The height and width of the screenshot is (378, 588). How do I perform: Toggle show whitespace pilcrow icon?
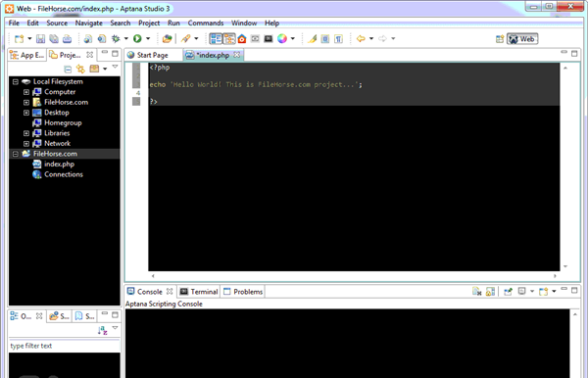pyautogui.click(x=338, y=38)
